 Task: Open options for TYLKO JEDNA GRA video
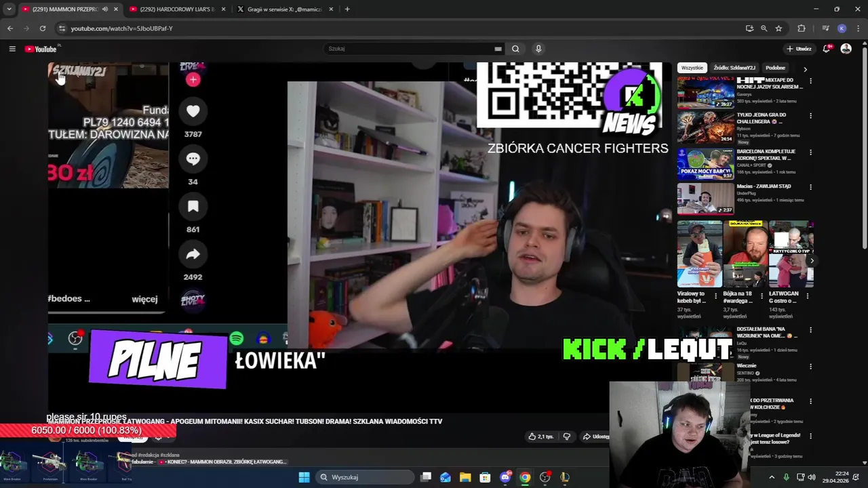[x=810, y=116]
